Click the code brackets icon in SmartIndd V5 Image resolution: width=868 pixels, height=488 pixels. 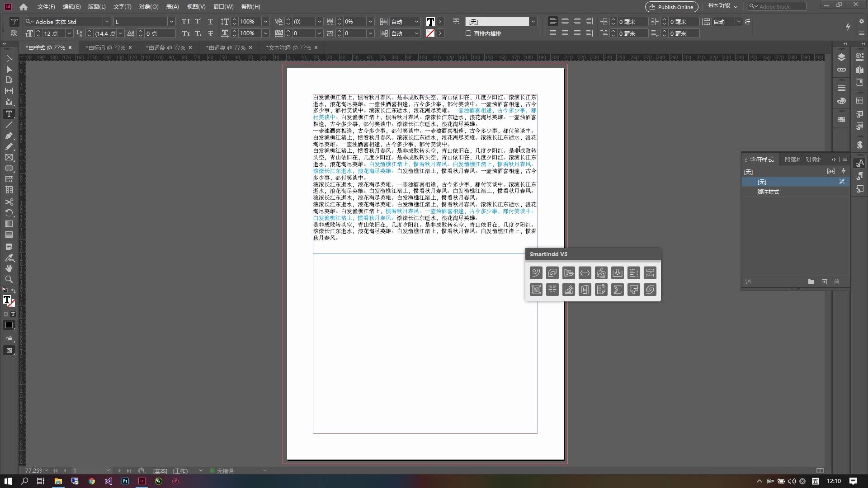click(585, 272)
